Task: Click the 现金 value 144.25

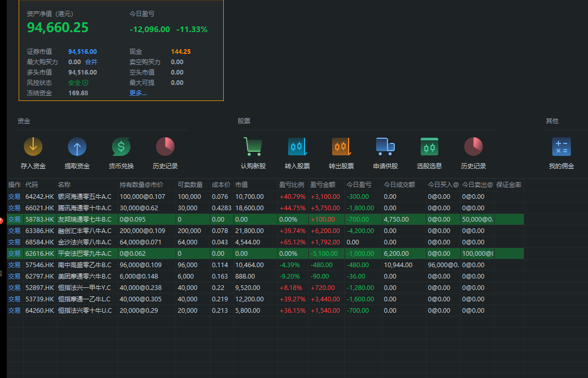Action: point(181,52)
